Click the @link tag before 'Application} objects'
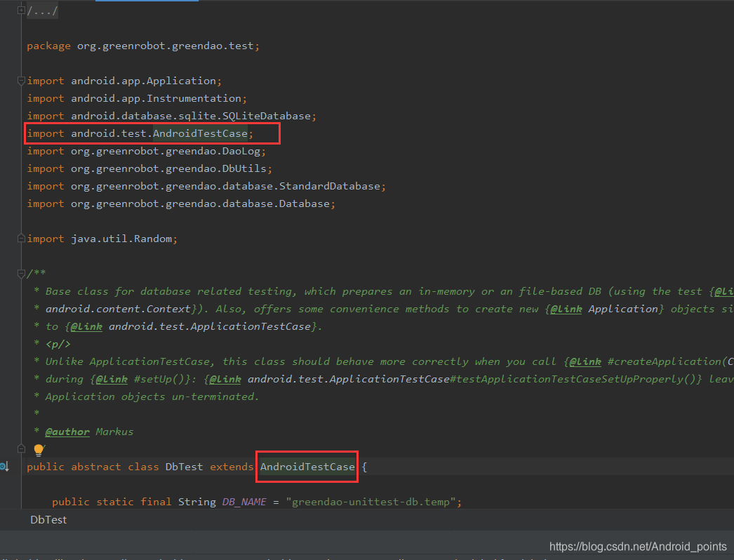The width and height of the screenshot is (734, 560). 566,309
